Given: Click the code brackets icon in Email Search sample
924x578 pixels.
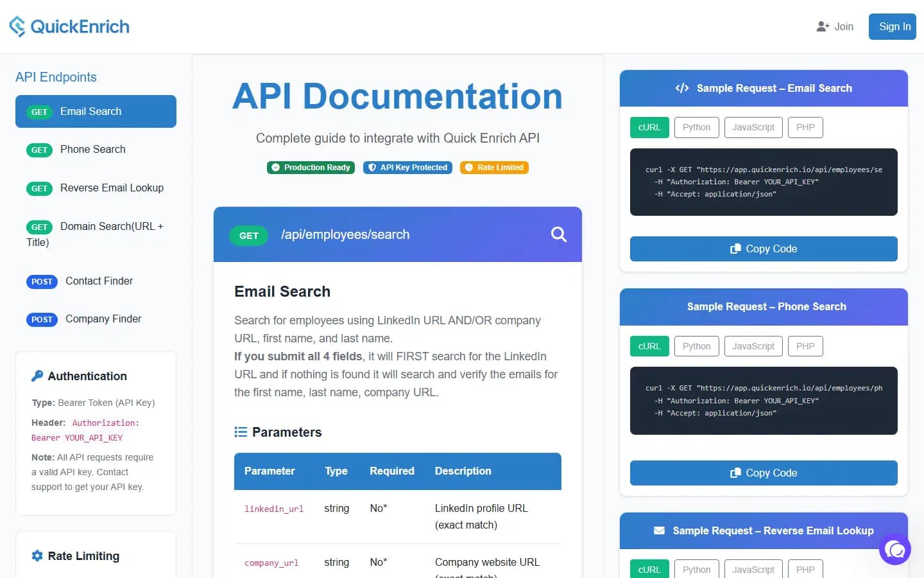Looking at the screenshot, I should 682,88.
